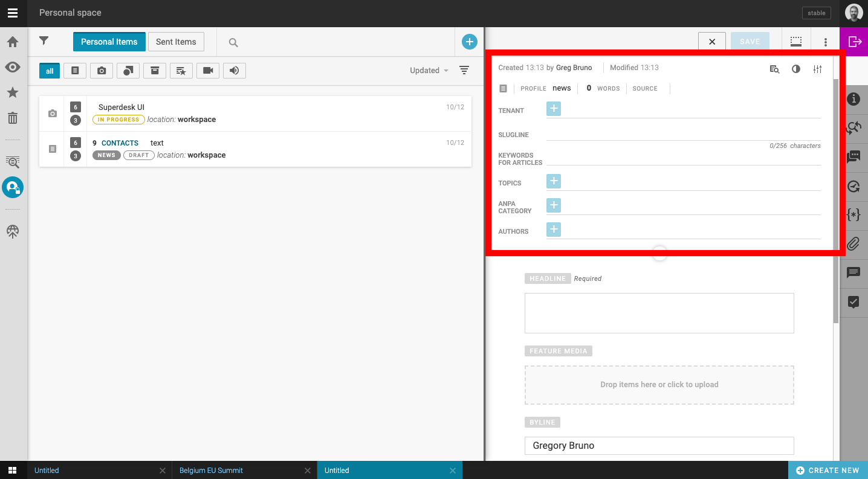Click into the Headline text box
Screen dimensions: 868x479
click(x=659, y=313)
